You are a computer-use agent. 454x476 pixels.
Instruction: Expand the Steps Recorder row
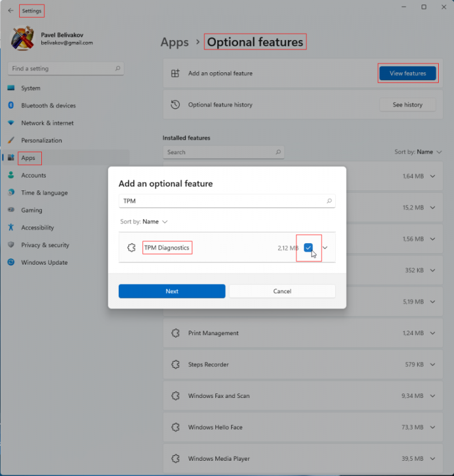433,364
